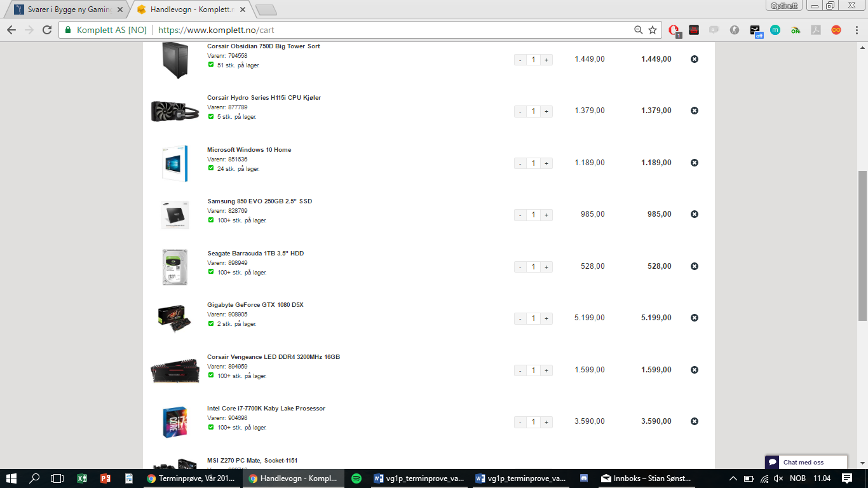Open Gigabyte GeForce GTX 1080 D5X link

click(x=255, y=305)
